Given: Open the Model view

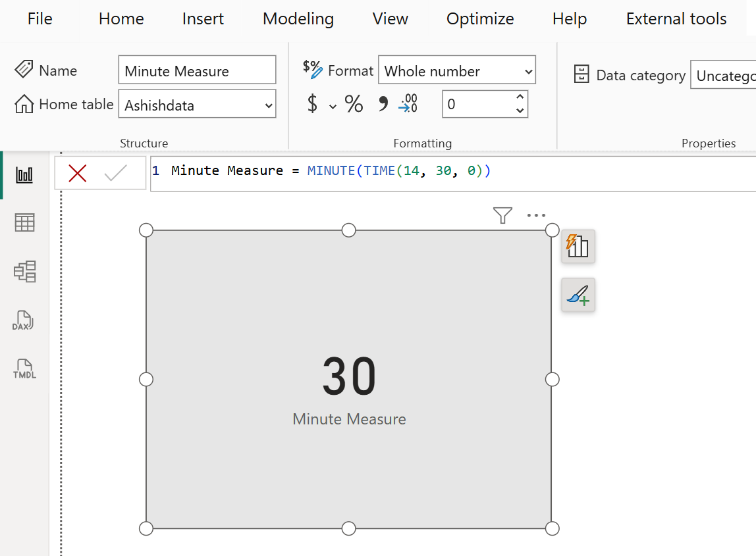Looking at the screenshot, I should click(24, 271).
